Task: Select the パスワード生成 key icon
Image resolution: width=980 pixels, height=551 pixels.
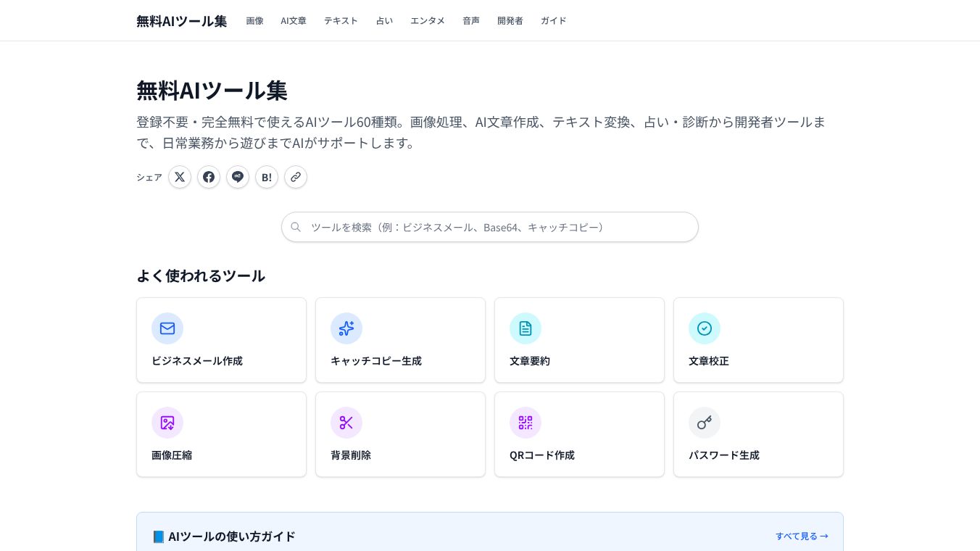Action: 705,423
